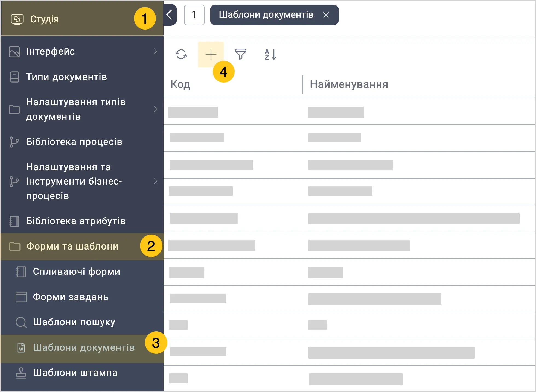Open Бібліотека атрибутів in sidebar
The height and width of the screenshot is (392, 536).
[x=82, y=221]
